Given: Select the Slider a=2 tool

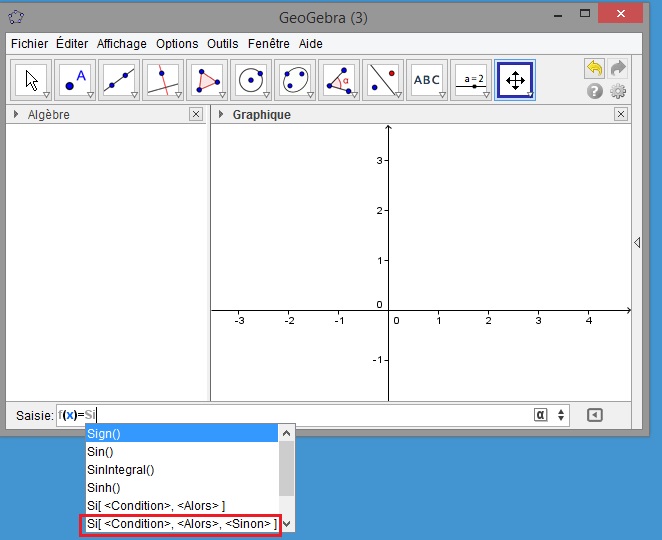Looking at the screenshot, I should (471, 80).
